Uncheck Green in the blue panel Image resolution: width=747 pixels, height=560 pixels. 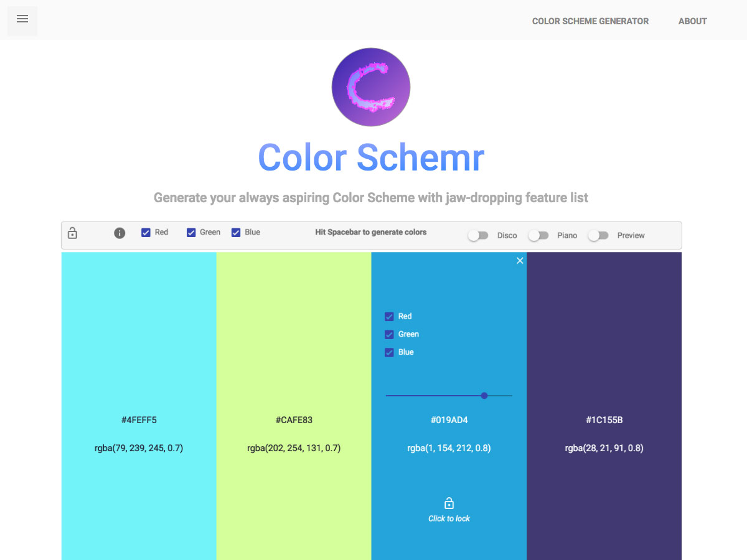pyautogui.click(x=389, y=335)
